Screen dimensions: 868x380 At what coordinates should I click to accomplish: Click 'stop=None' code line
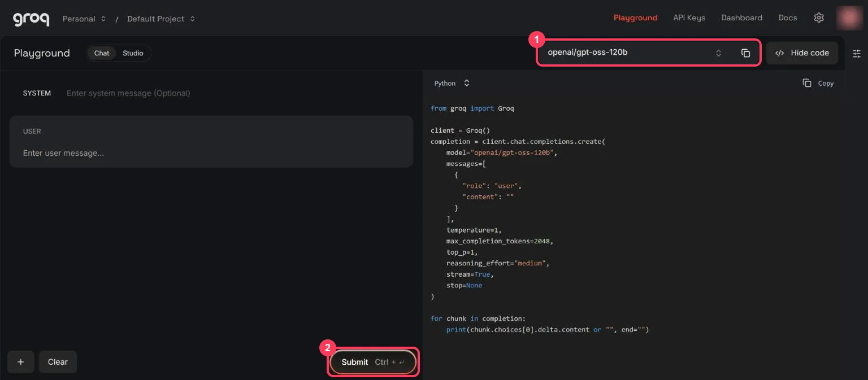[464, 285]
